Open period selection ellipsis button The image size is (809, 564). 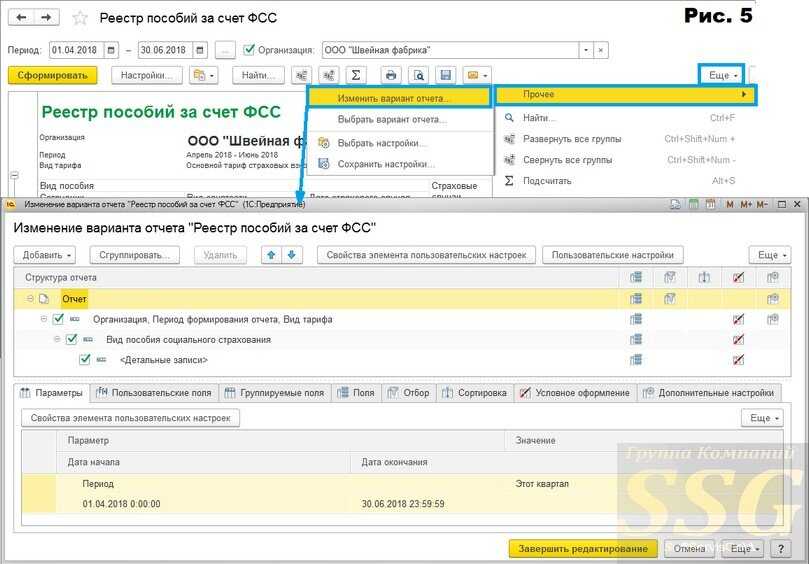pos(224,50)
